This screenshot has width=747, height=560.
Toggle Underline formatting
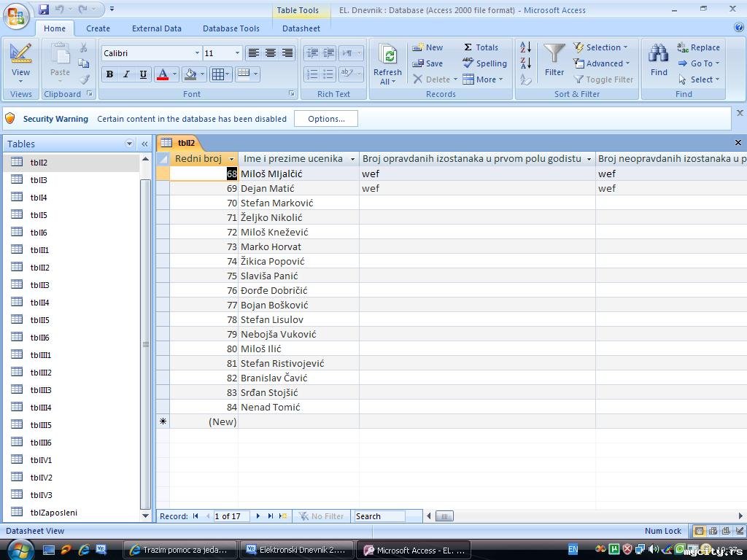click(x=143, y=74)
